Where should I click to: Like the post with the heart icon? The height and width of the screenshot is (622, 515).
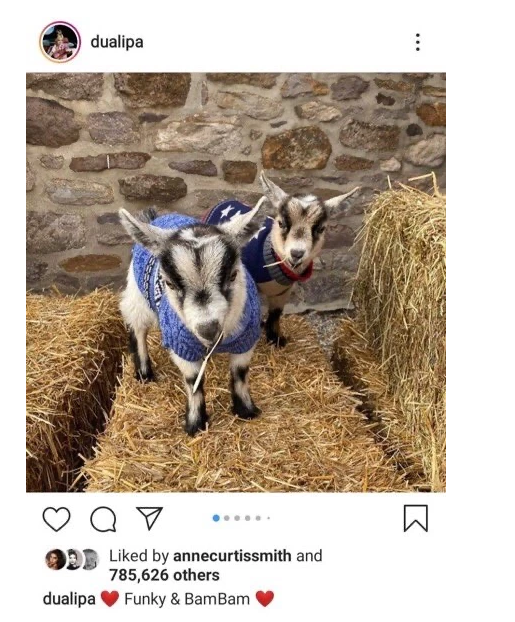[56, 518]
